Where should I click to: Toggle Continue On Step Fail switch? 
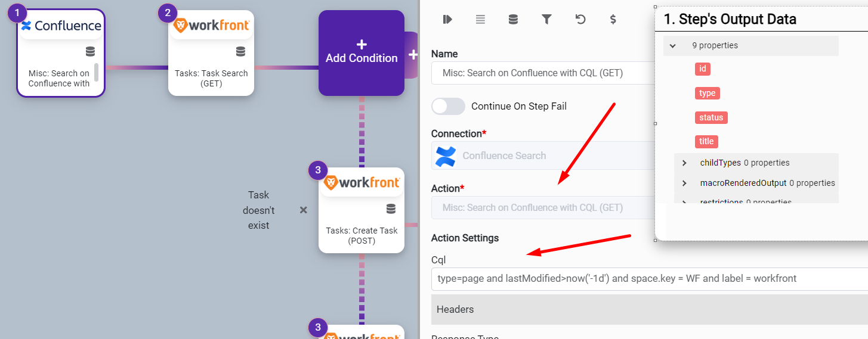pyautogui.click(x=448, y=106)
